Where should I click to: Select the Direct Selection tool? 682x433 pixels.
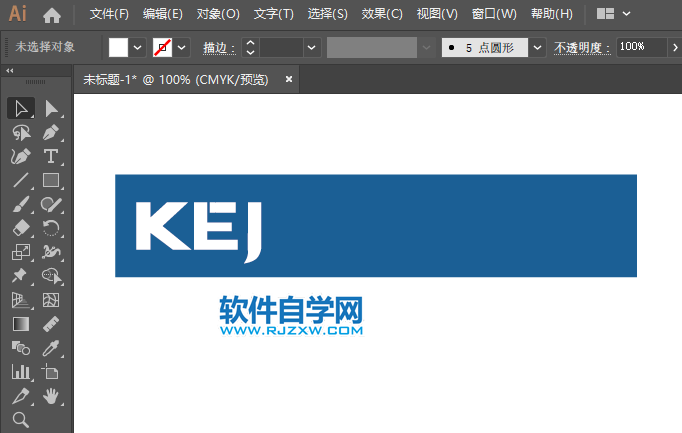point(51,108)
